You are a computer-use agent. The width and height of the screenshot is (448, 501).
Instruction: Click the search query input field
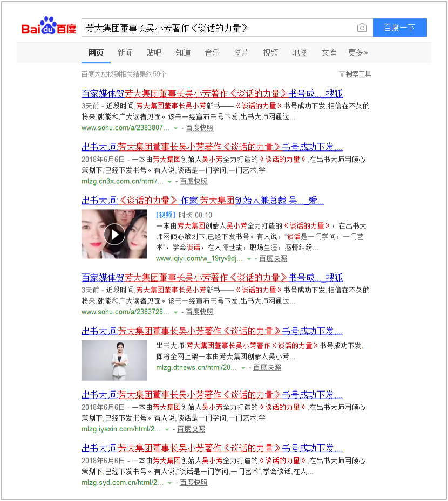(216, 28)
